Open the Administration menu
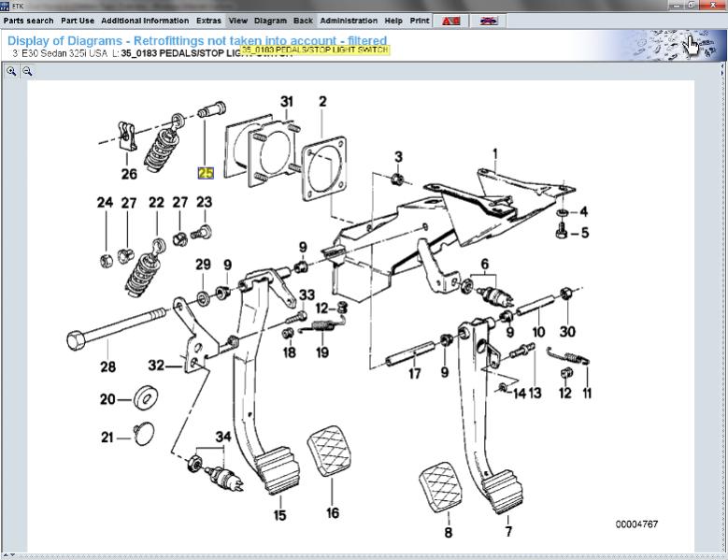The width and height of the screenshot is (728, 560). tap(349, 21)
